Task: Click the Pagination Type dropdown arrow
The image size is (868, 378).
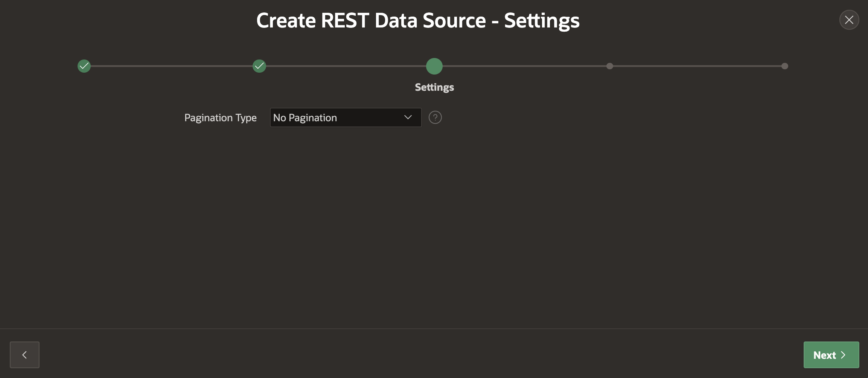Action: click(408, 117)
